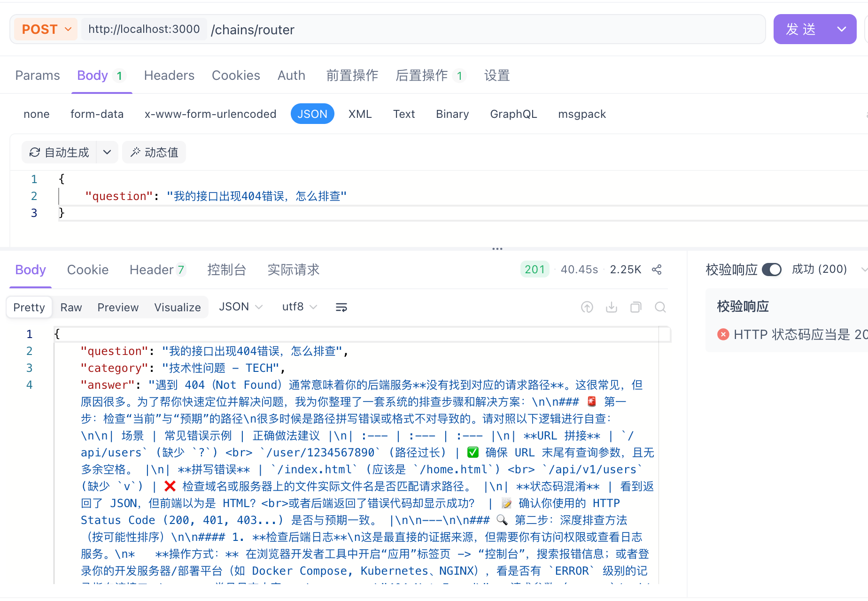Screen dimensions: 868x601
Task: Open the 自动生成 dropdown arrow
Action: pyautogui.click(x=107, y=152)
